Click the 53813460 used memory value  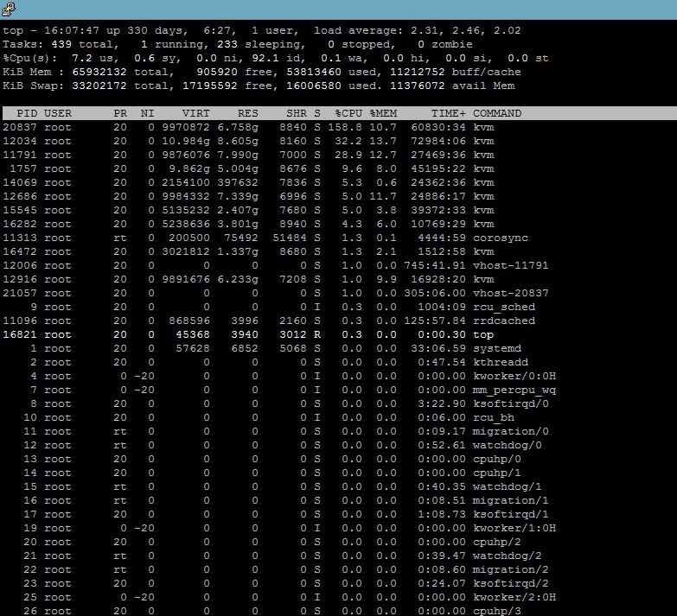[x=314, y=72]
